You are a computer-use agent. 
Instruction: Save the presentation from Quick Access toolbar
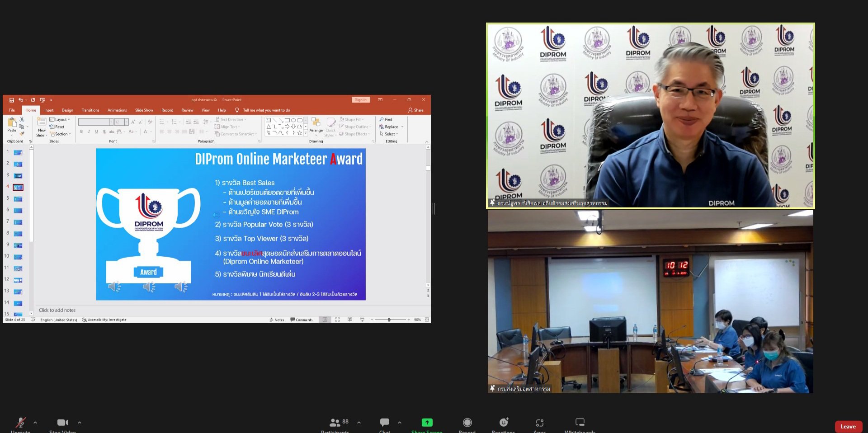(x=12, y=100)
